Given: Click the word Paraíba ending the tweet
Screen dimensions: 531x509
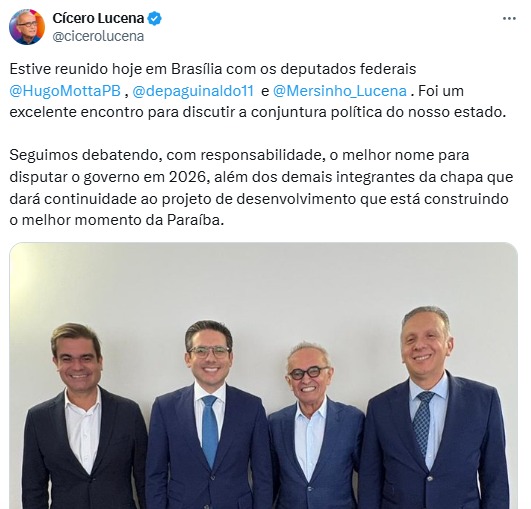Looking at the screenshot, I should [195, 220].
